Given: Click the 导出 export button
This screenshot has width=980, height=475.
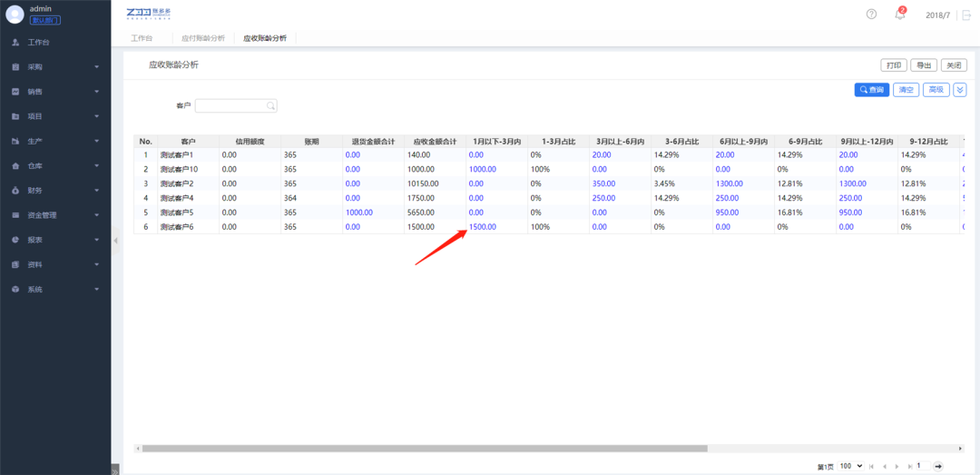Looking at the screenshot, I should (924, 65).
